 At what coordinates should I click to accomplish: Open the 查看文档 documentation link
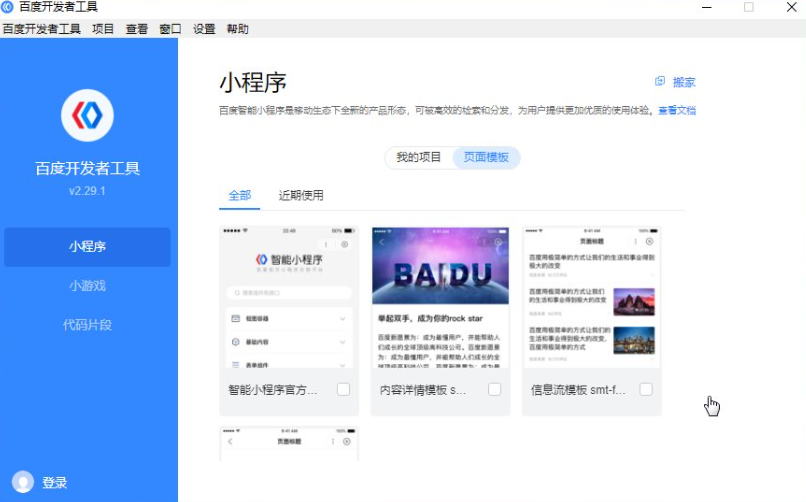(677, 110)
